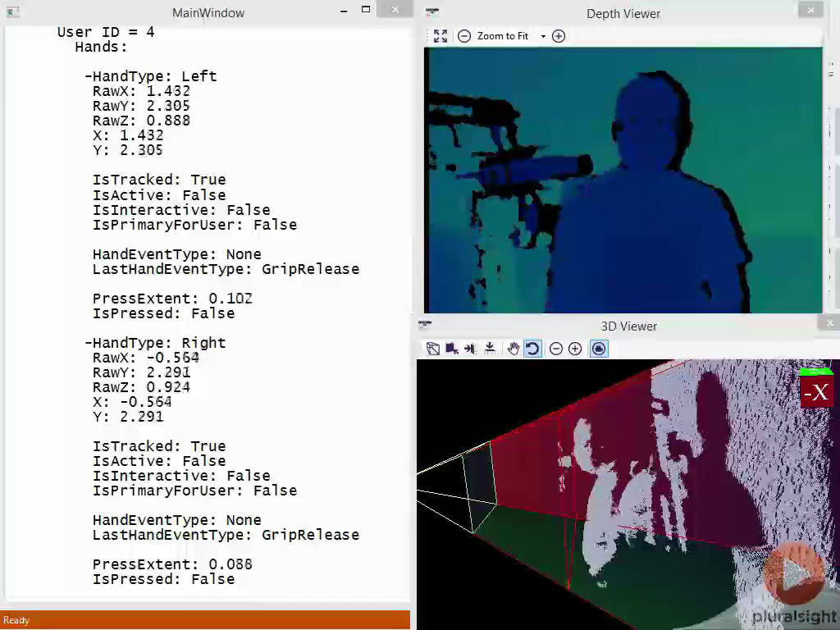Click the 'Hands:' heading text
The width and height of the screenshot is (840, 630).
coord(101,47)
